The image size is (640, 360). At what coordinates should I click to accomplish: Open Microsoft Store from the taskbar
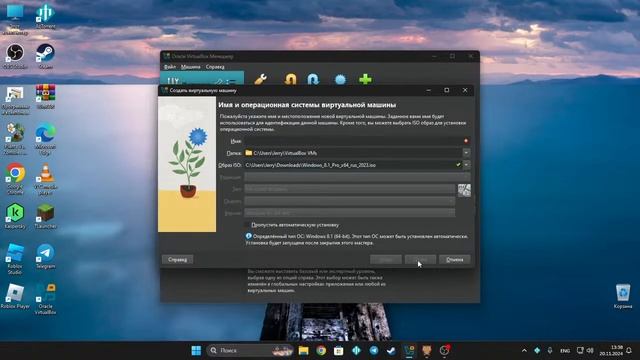click(x=338, y=350)
